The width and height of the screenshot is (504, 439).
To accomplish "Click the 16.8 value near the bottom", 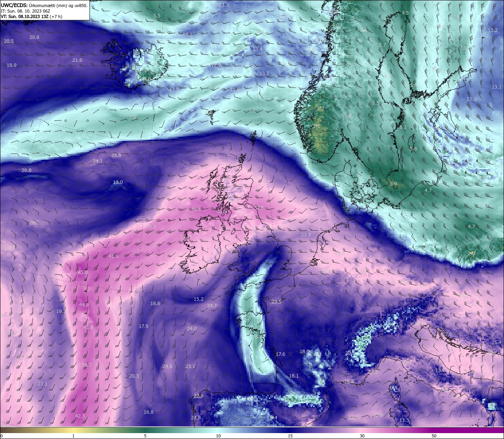I will pyautogui.click(x=148, y=412).
